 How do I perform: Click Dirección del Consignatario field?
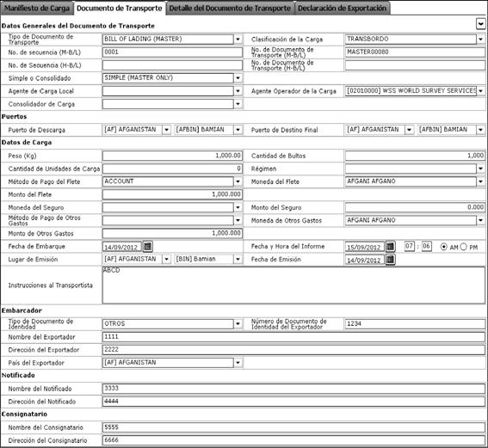(x=293, y=440)
